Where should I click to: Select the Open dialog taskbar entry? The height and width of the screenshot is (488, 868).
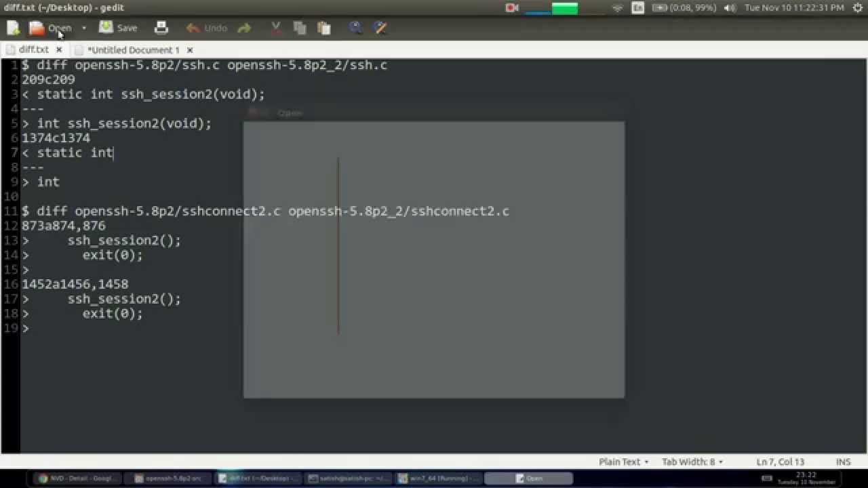click(529, 479)
